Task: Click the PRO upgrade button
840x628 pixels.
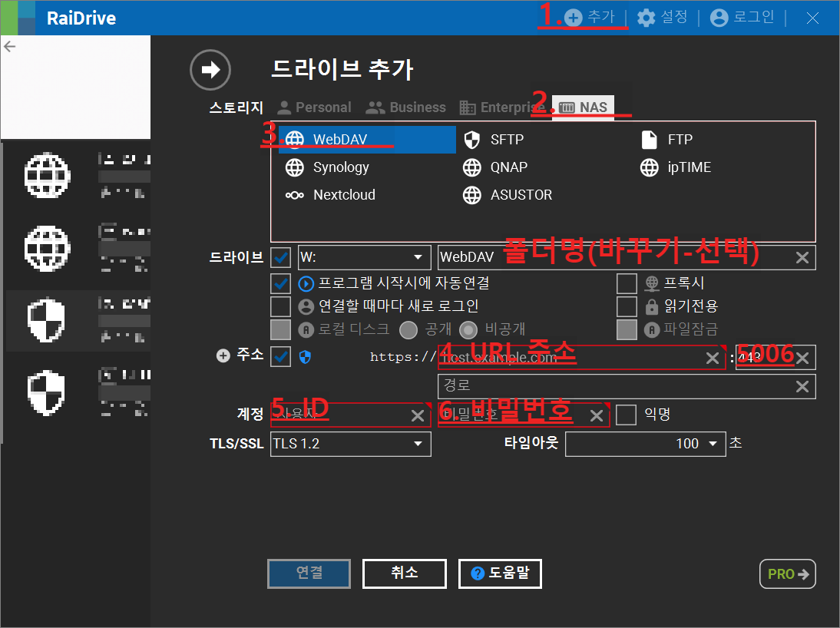Action: tap(788, 574)
